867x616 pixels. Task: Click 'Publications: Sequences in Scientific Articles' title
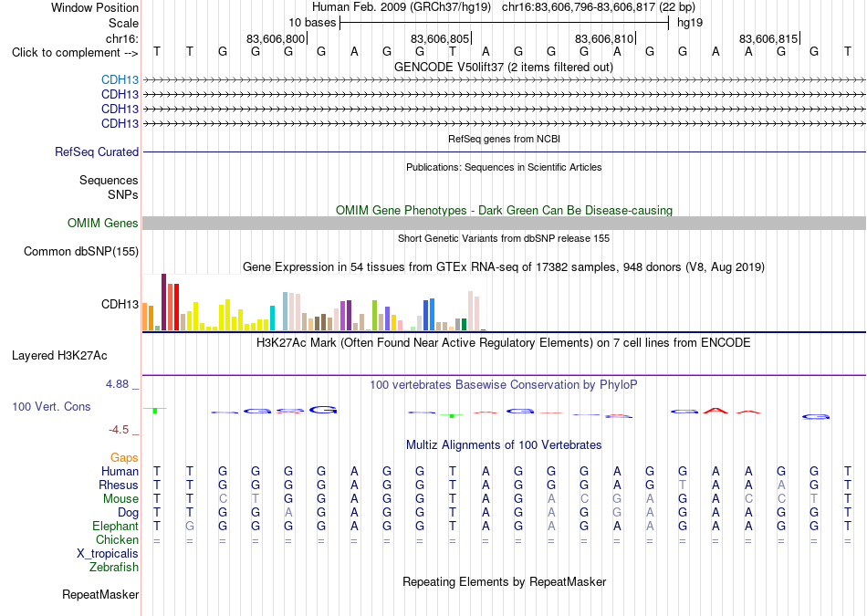pos(504,167)
